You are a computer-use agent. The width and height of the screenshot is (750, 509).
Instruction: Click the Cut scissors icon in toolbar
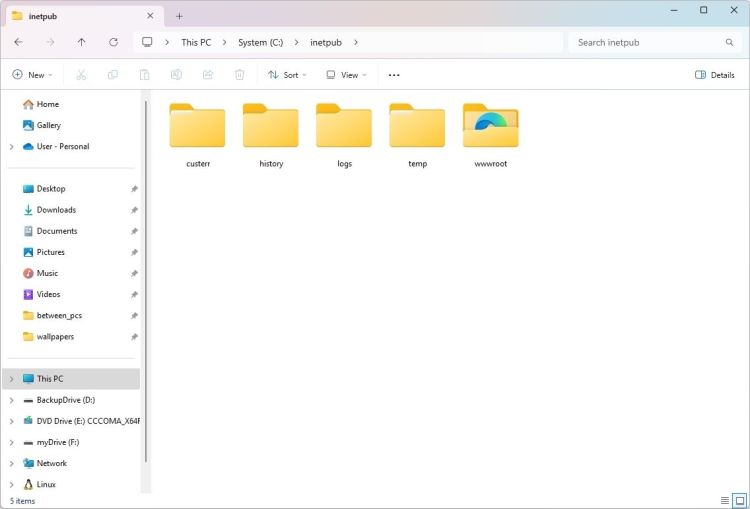point(81,75)
